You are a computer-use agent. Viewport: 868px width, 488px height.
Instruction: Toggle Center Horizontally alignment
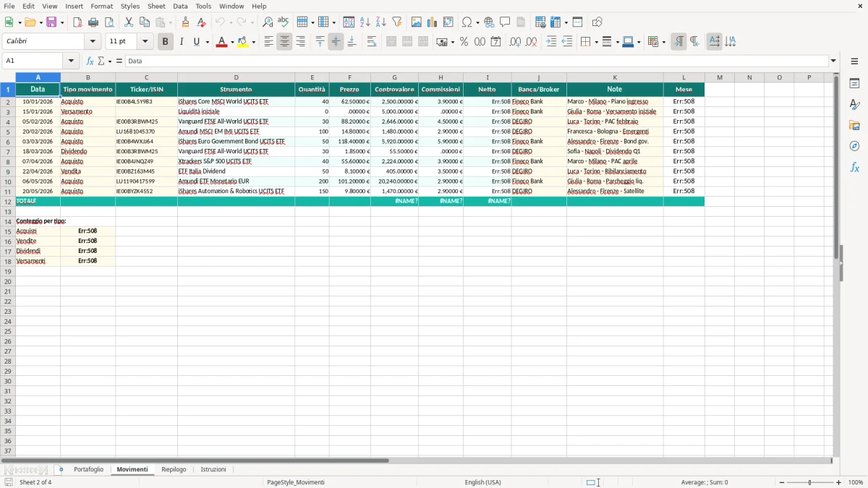click(284, 42)
